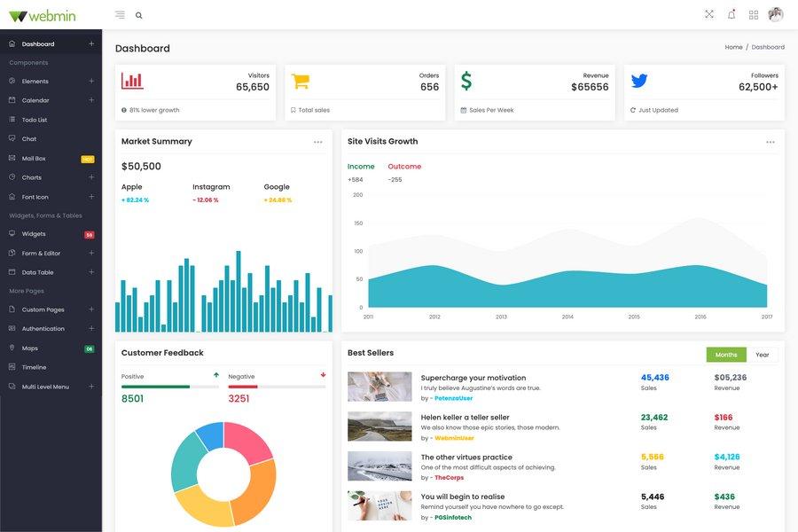Open the notifications bell icon
Viewport: 798px width, 532px height.
pyautogui.click(x=729, y=12)
